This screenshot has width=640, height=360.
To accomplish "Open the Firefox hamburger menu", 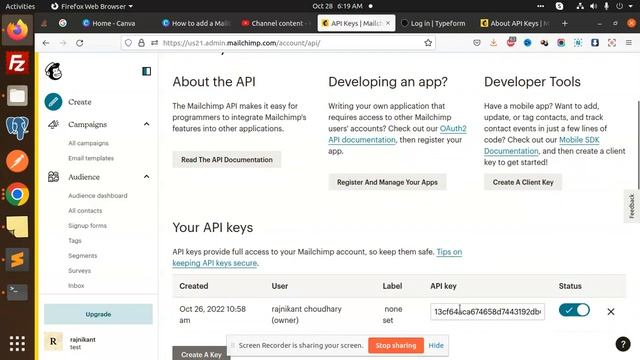I will click(x=629, y=43).
